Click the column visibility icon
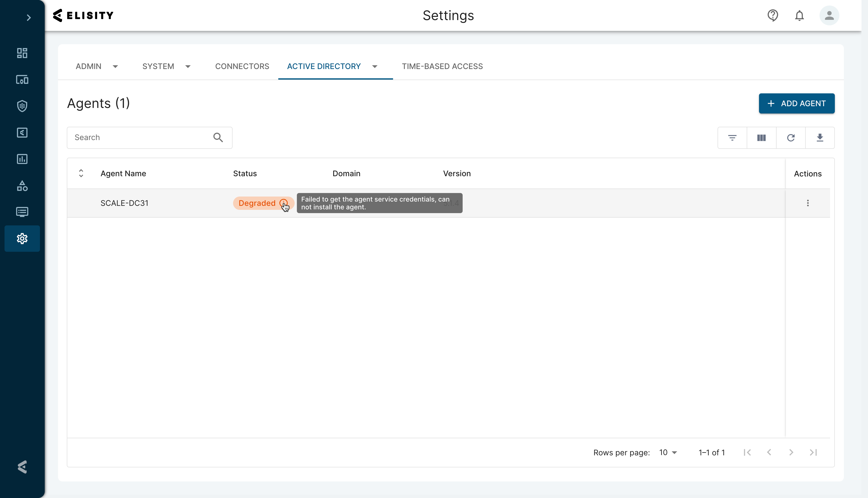 pos(761,138)
